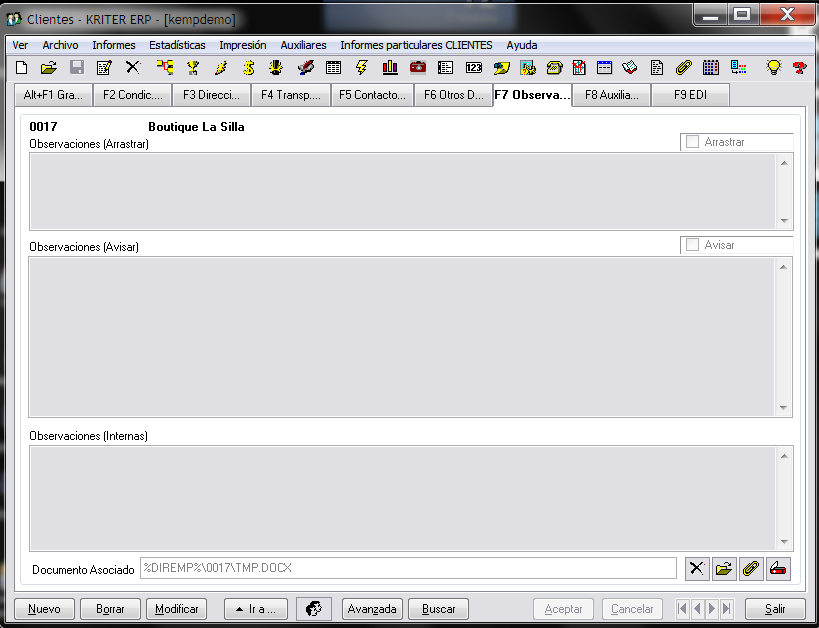The image size is (819, 628).
Task: Click the text document page icon
Action: [657, 67]
